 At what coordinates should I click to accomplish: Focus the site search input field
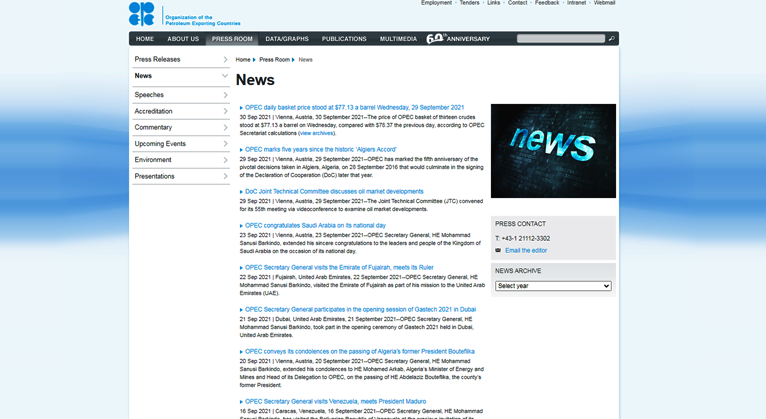coord(561,39)
